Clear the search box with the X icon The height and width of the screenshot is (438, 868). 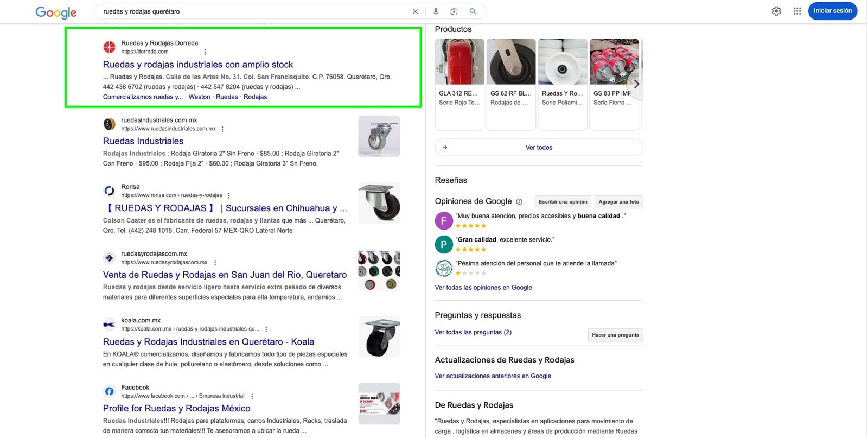click(415, 11)
